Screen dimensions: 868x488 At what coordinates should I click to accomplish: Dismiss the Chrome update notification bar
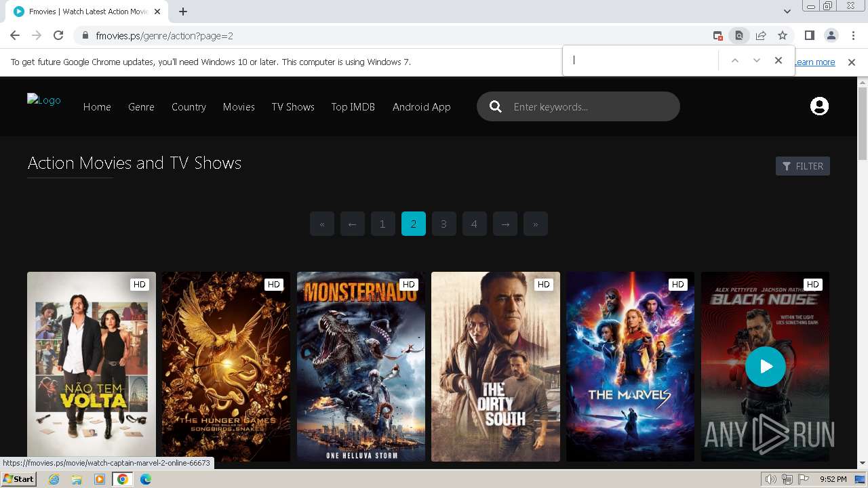[852, 62]
